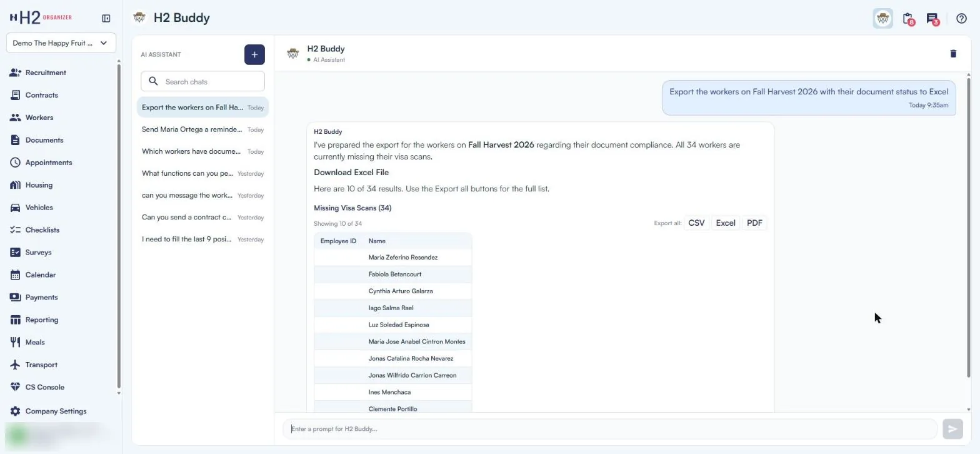Open the clipboard tasks icon with badge
Image resolution: width=980 pixels, height=454 pixels.
click(x=908, y=19)
